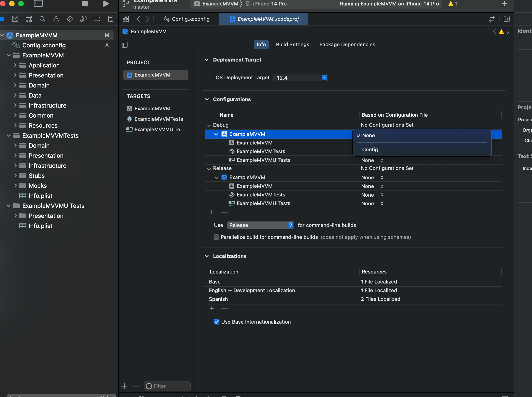Image resolution: width=532 pixels, height=397 pixels.
Task: Open the Find navigator magnifier icon
Action: point(42,19)
